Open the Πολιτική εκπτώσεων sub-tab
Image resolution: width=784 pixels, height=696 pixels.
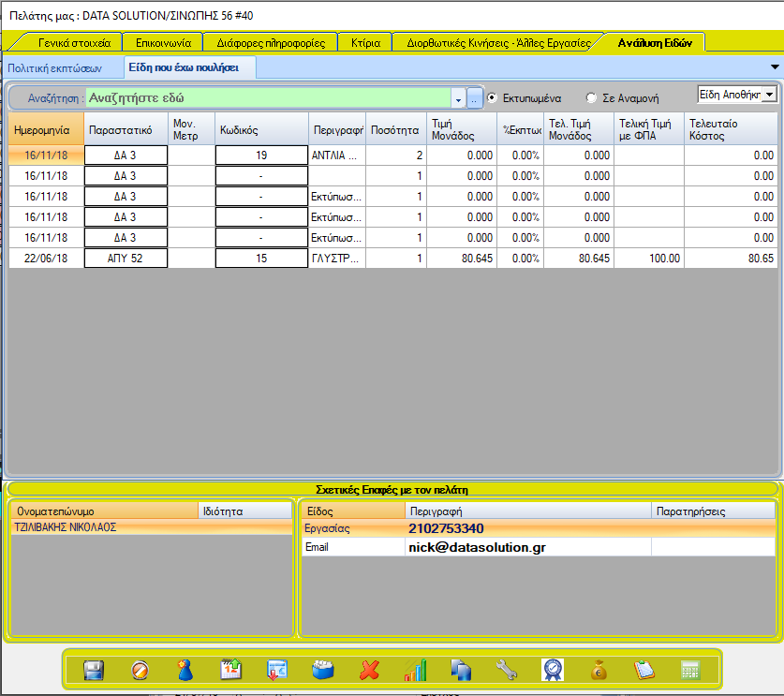pyautogui.click(x=54, y=68)
